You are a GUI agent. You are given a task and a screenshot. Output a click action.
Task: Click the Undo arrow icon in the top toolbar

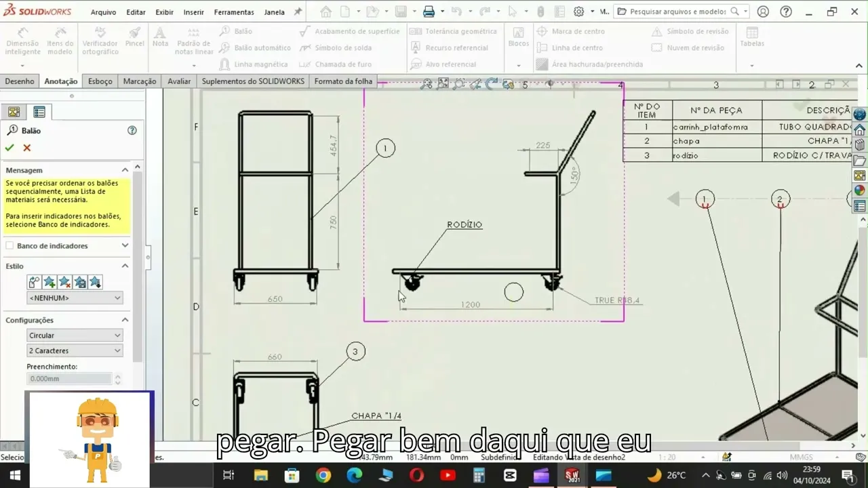click(456, 12)
